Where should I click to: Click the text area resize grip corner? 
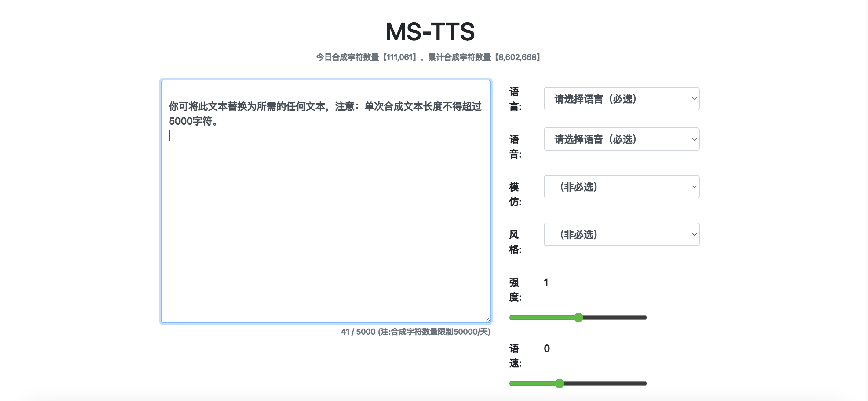(487, 320)
